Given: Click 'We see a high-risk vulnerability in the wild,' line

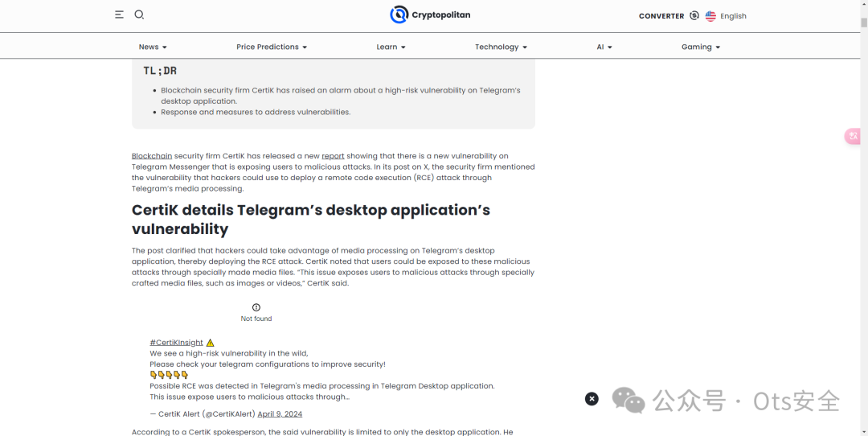Looking at the screenshot, I should [228, 353].
